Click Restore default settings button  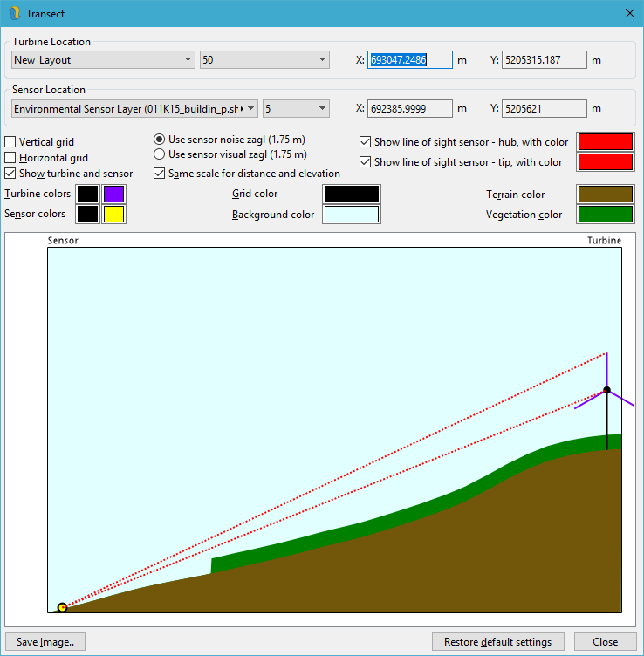coord(497,642)
